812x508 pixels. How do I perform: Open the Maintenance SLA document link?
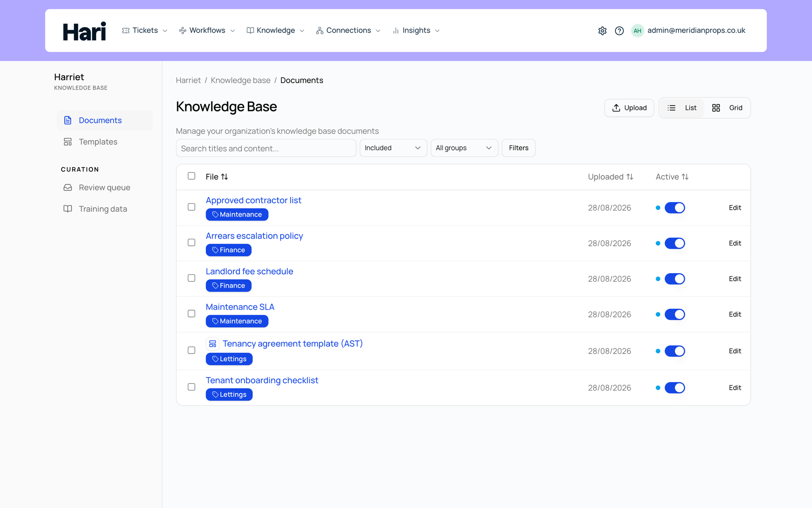(x=240, y=307)
